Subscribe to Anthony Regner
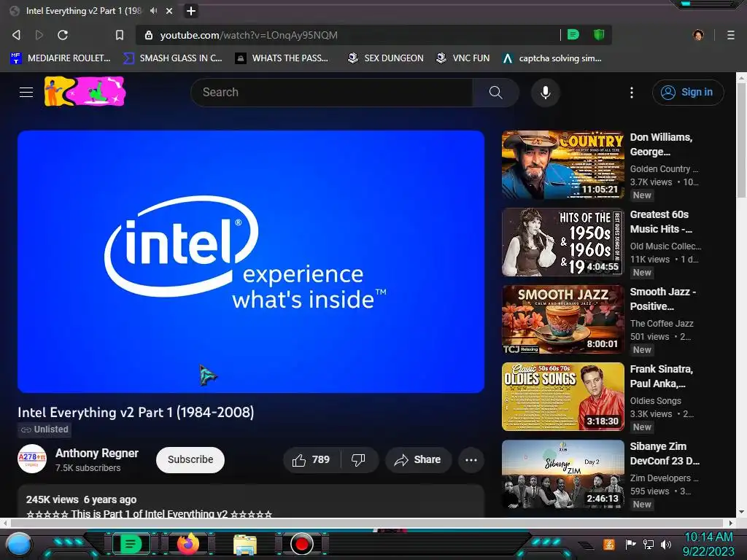 pyautogui.click(x=190, y=459)
